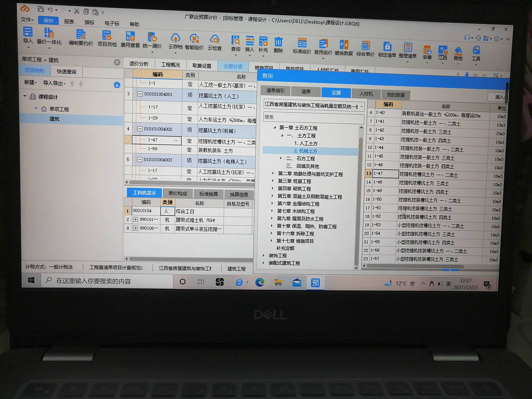Image resolution: width=532 pixels, height=399 pixels.
Task: Open 标准组价 tool
Action: [302, 46]
